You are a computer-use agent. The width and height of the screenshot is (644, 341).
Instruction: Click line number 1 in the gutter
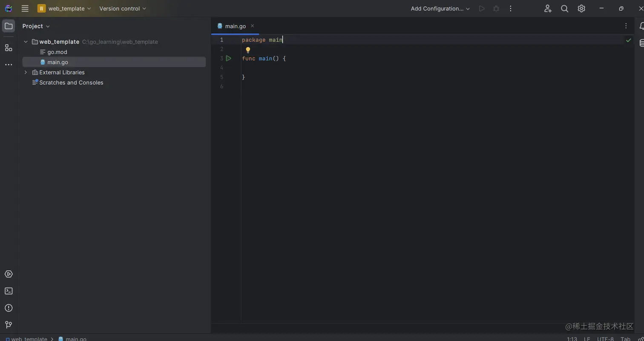221,40
